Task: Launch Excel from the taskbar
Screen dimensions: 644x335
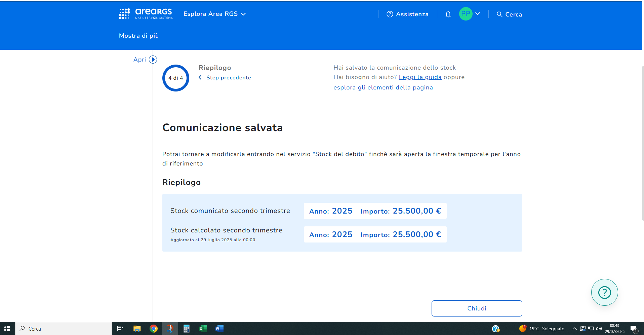Action: (203, 329)
